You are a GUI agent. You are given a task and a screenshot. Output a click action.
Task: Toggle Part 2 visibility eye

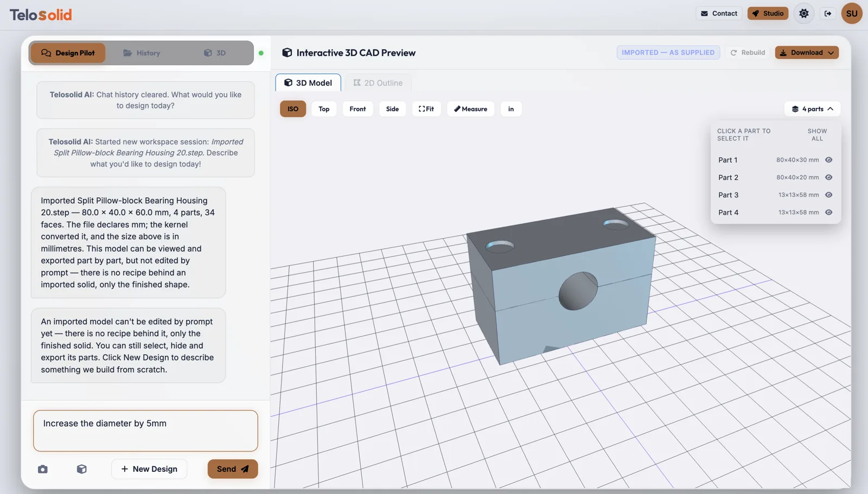[x=828, y=177]
